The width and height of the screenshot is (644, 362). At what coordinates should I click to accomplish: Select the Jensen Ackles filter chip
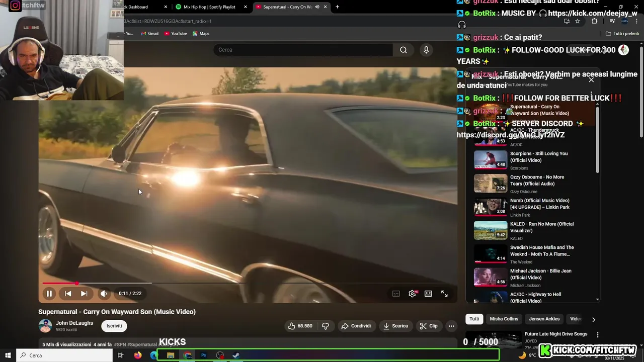pyautogui.click(x=544, y=319)
